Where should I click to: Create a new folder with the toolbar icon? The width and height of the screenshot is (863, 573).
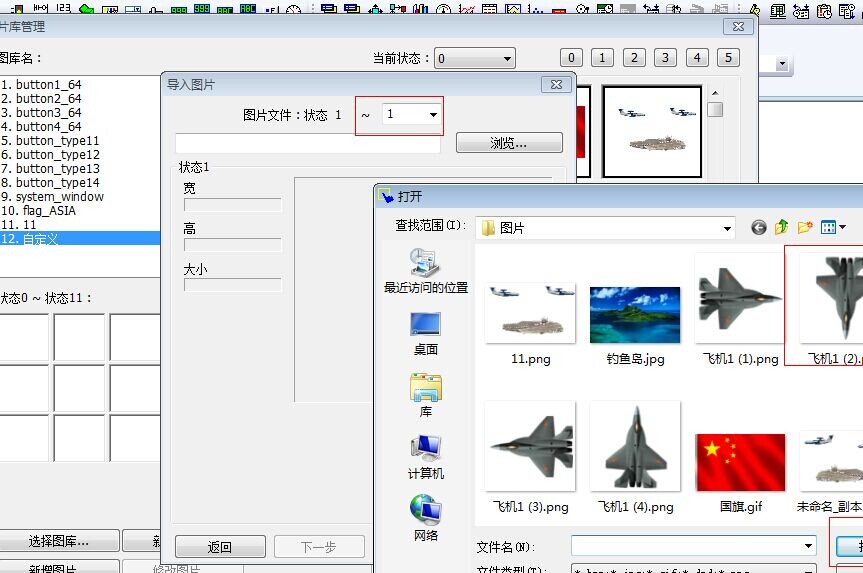point(805,228)
